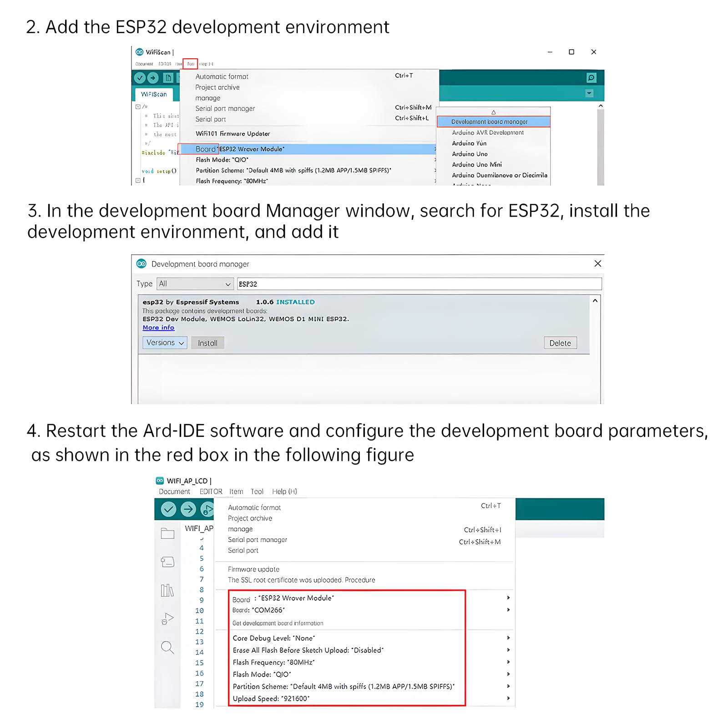Image resolution: width=728 pixels, height=728 pixels.
Task: Expand submenu arrow for Board ESP32 Wrover in WIFI_AP_LCD
Action: (x=508, y=598)
